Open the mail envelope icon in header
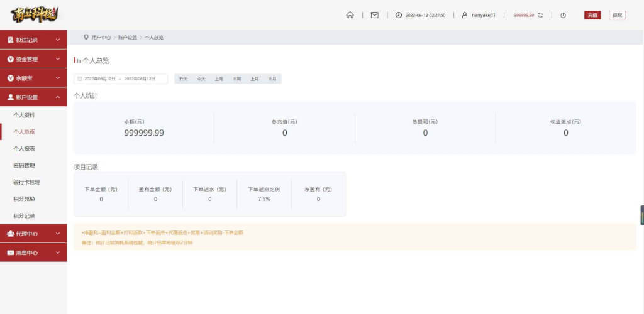Viewport: 644px width, 314px height. coord(375,15)
